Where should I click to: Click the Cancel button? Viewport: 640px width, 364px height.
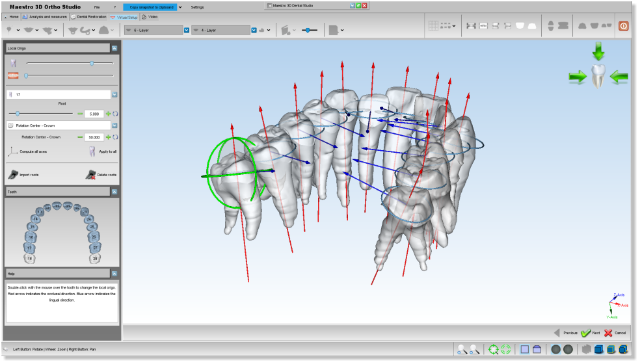pyautogui.click(x=615, y=333)
